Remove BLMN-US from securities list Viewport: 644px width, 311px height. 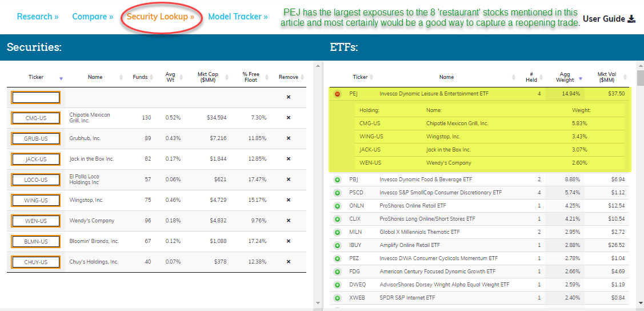[289, 241]
